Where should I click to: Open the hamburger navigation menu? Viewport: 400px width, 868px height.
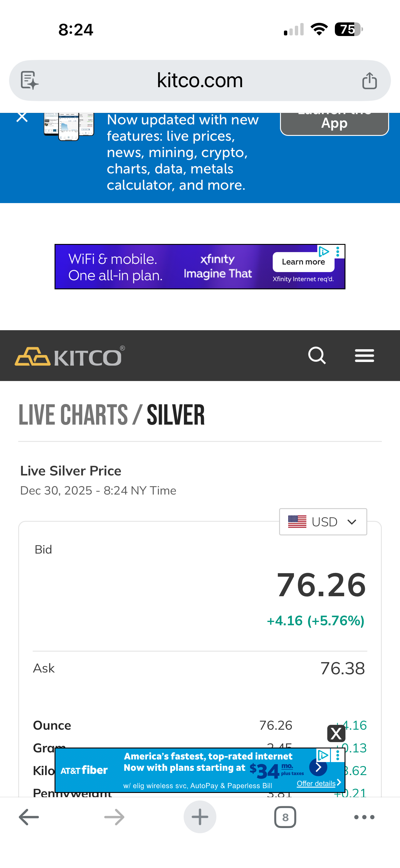point(364,356)
